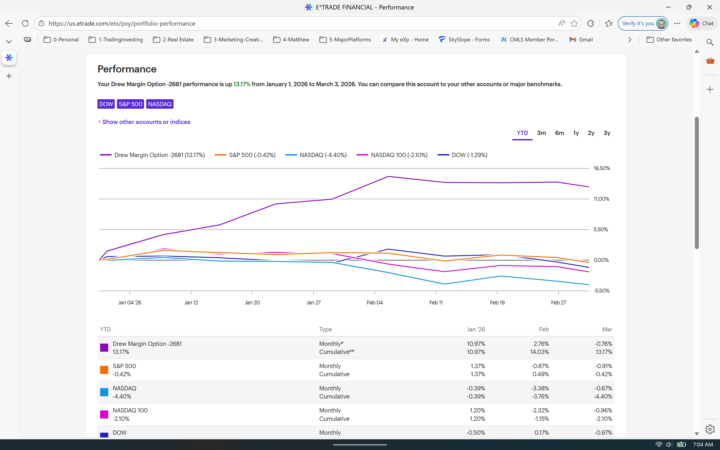Toggle the DOW benchmark chip
This screenshot has height=450, width=720.
tap(105, 103)
